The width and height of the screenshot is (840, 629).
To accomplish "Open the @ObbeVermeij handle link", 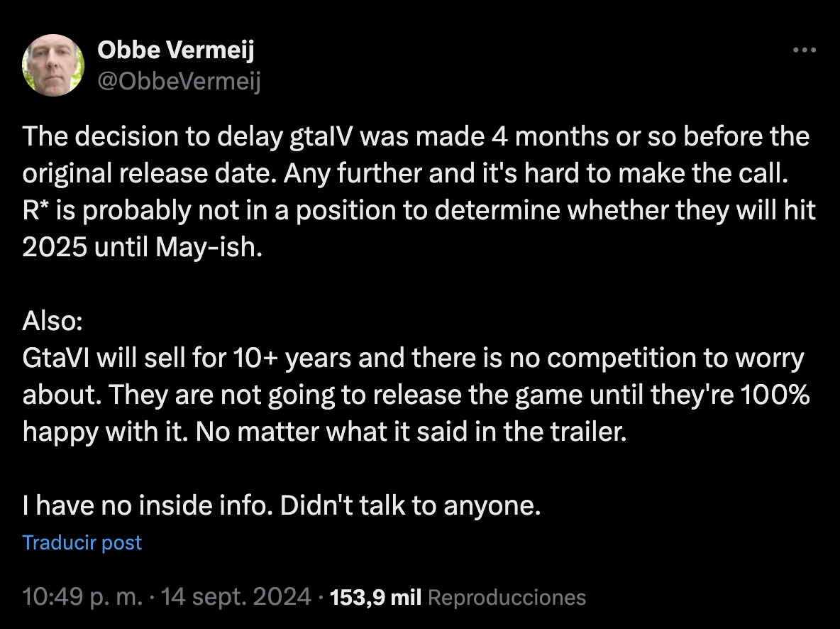I will [x=179, y=82].
